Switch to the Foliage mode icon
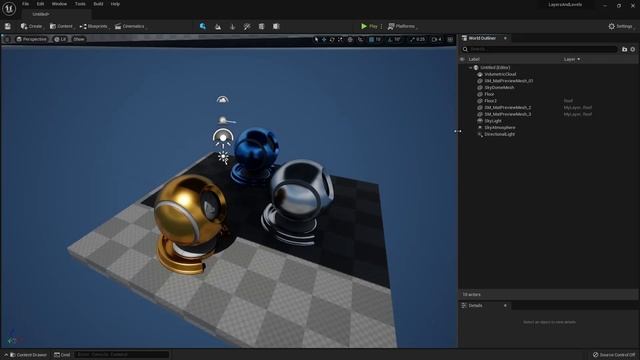The height and width of the screenshot is (360, 640). 233,27
